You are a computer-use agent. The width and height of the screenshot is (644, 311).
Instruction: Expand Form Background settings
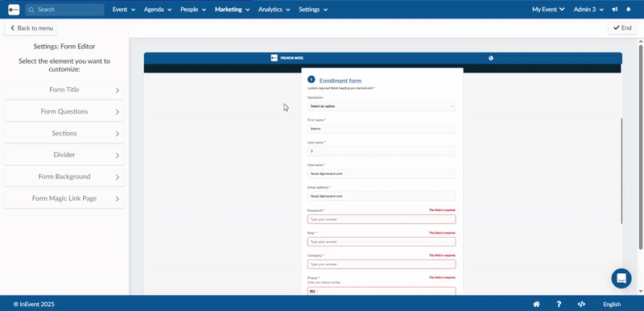[x=64, y=177]
